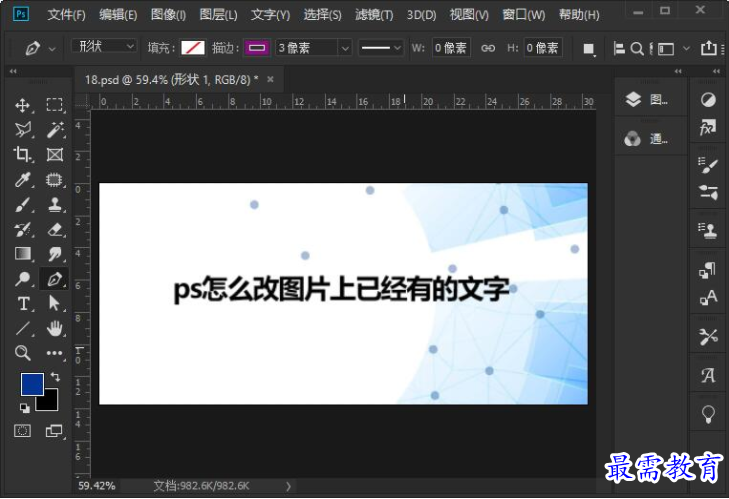Click the search magnifier in options bar
This screenshot has width=729, height=499.
tap(637, 48)
